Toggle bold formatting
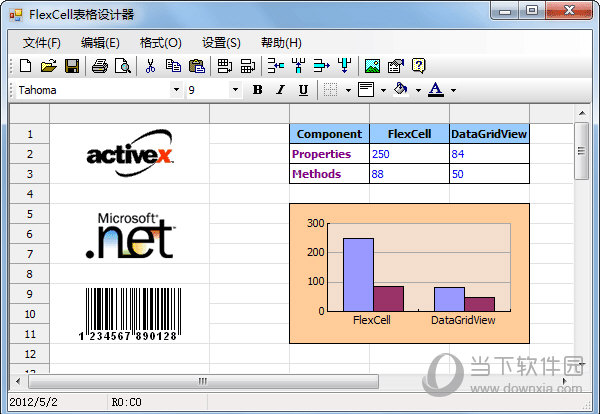This screenshot has width=600, height=414. click(x=258, y=90)
